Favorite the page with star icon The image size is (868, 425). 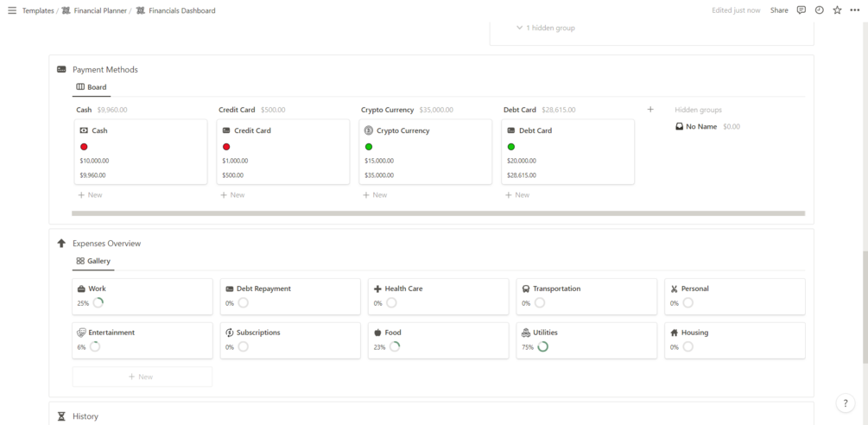coord(837,10)
